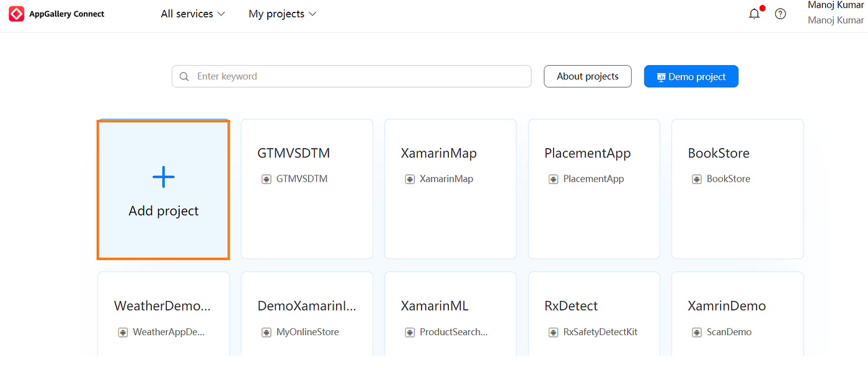Open the Demo project button

(691, 76)
